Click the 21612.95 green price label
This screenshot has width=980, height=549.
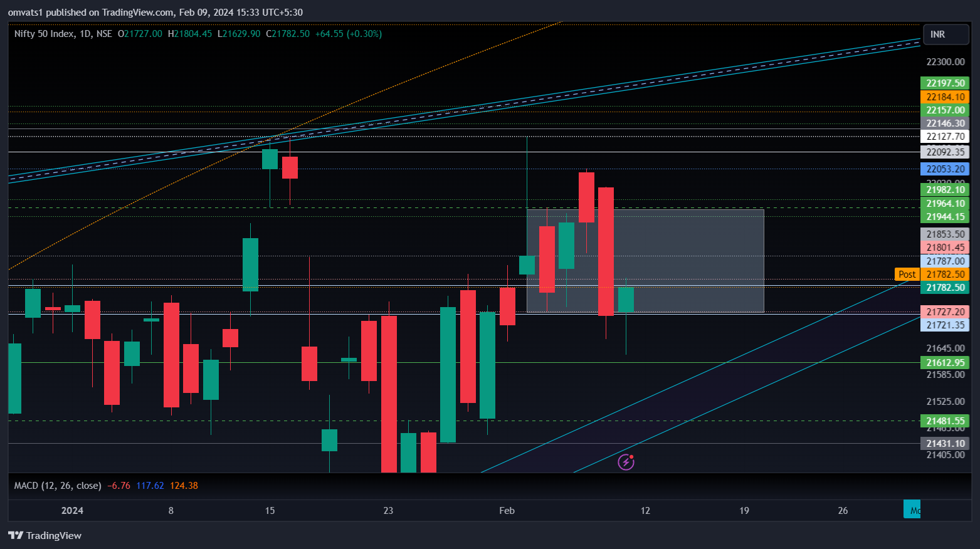tap(946, 363)
